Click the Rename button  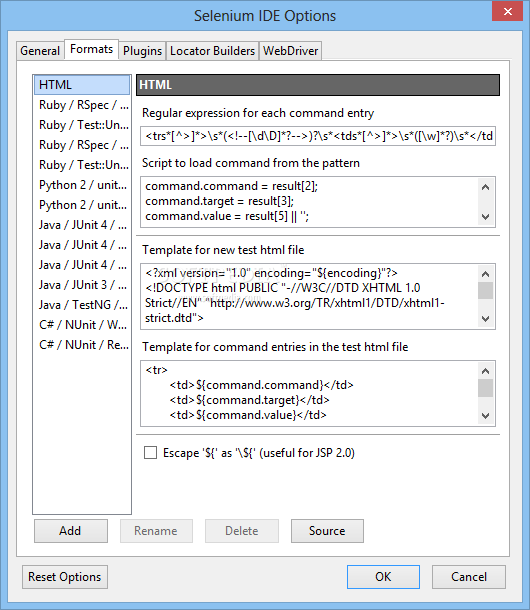click(156, 531)
